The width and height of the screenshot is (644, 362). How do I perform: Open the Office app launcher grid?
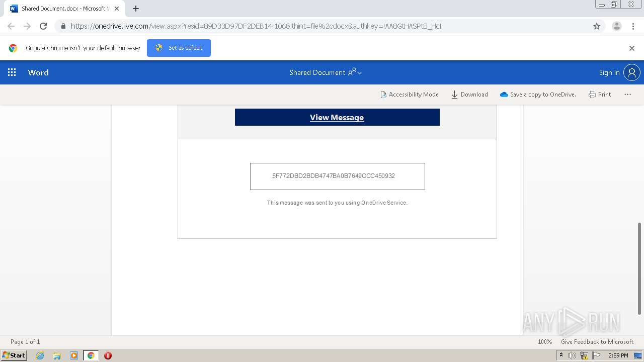pyautogui.click(x=12, y=72)
